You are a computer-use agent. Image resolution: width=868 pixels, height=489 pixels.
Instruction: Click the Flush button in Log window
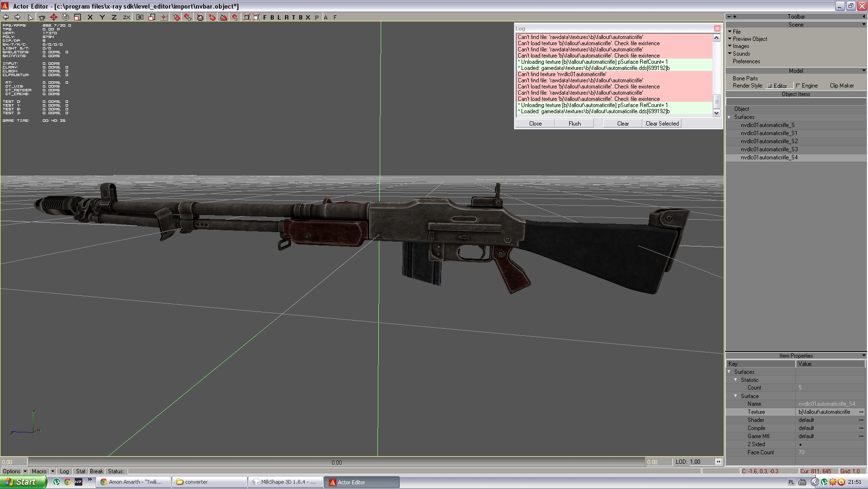coord(574,123)
